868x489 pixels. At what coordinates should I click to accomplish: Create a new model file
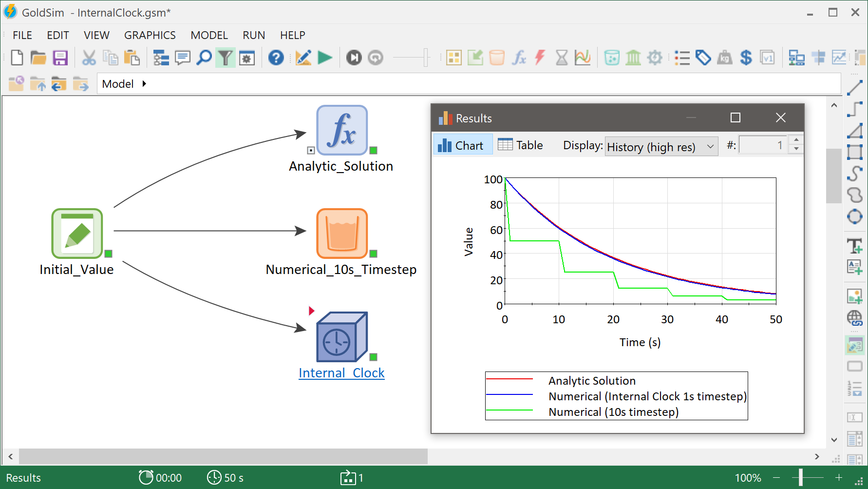tap(17, 58)
